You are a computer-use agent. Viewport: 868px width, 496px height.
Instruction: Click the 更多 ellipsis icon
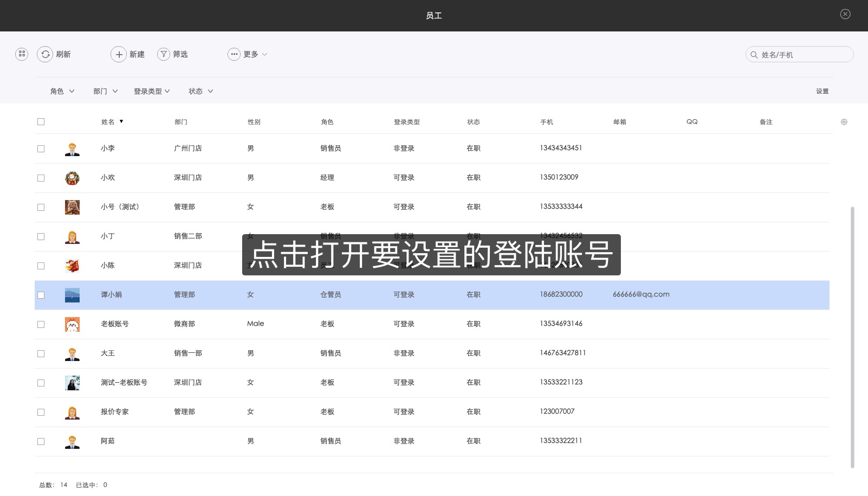pos(234,54)
